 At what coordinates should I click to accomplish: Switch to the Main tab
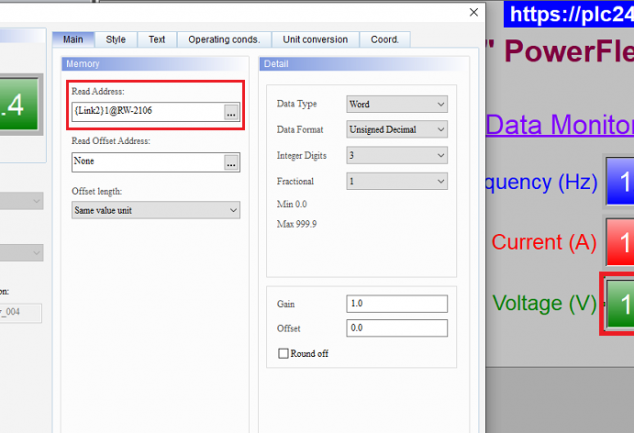(73, 40)
